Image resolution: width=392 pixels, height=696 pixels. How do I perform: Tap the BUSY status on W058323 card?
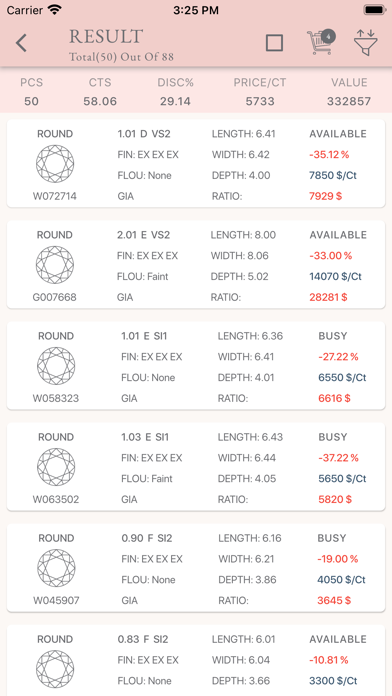pos(333,336)
